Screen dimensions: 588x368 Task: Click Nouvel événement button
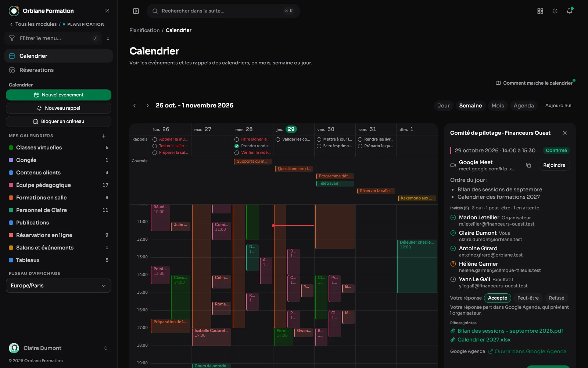[x=58, y=95]
